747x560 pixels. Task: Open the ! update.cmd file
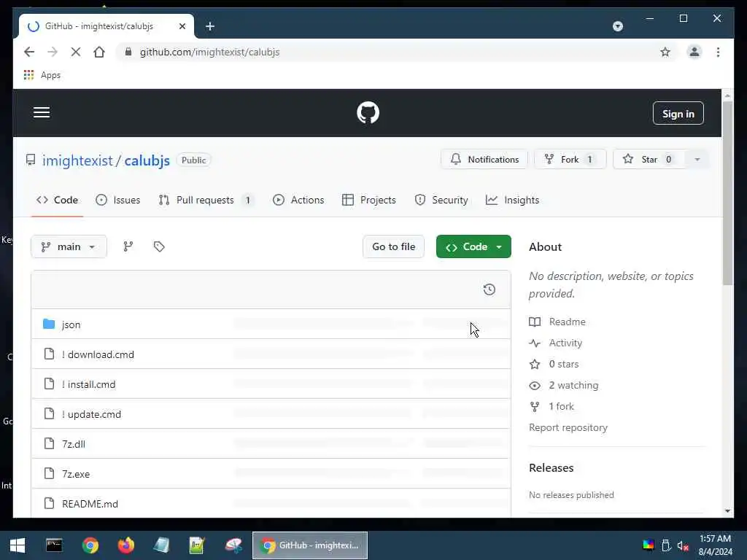91,415
